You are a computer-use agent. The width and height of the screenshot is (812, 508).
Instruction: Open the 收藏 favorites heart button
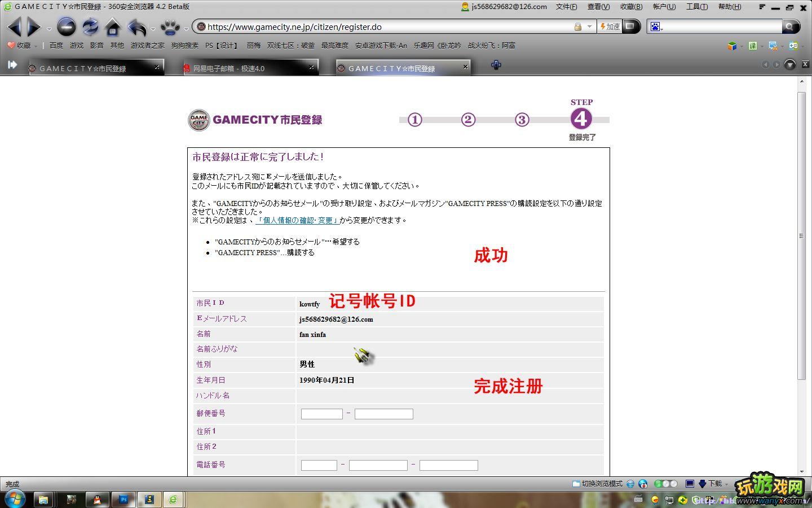[x=19, y=45]
